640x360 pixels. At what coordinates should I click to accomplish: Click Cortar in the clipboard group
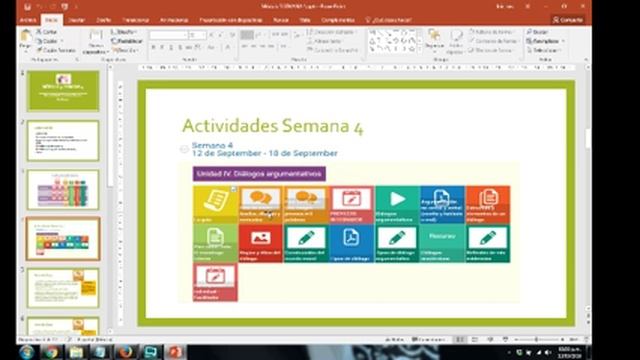(x=47, y=32)
